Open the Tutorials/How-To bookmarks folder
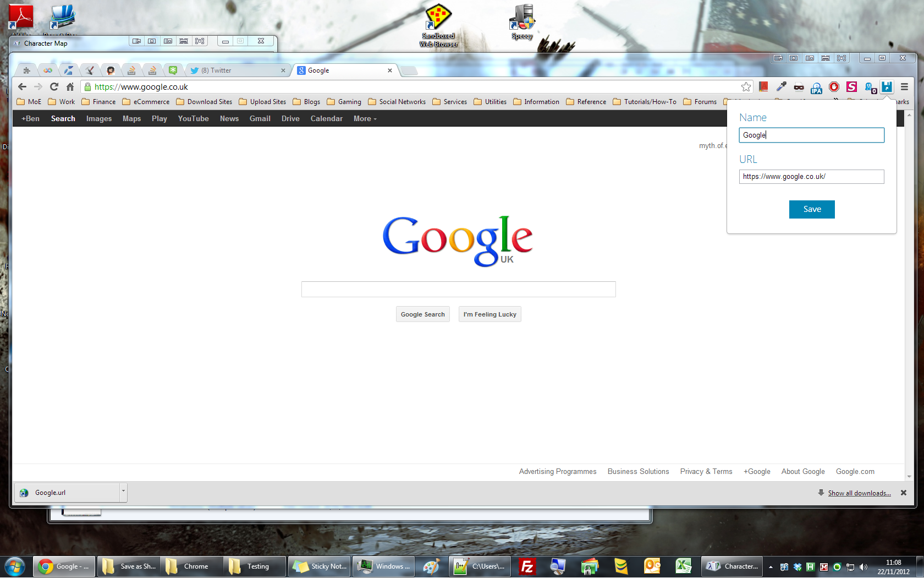 (x=645, y=102)
